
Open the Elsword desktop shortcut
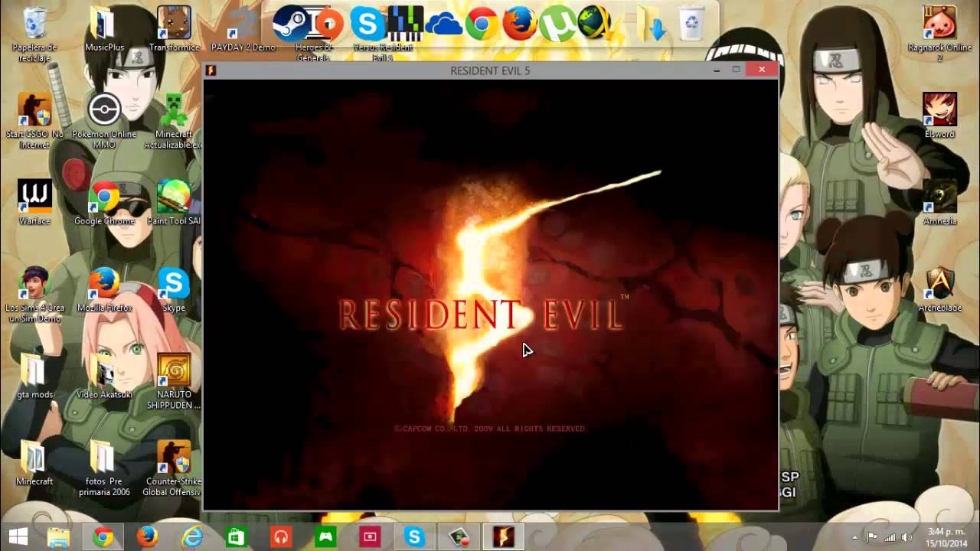coord(939,116)
